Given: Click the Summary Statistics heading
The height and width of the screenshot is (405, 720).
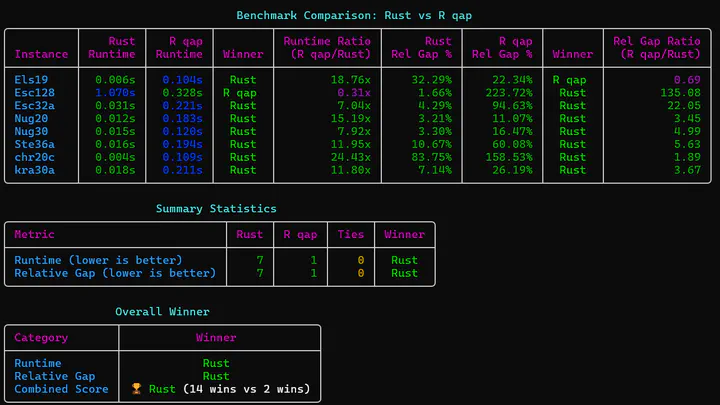Looking at the screenshot, I should click(x=216, y=209).
